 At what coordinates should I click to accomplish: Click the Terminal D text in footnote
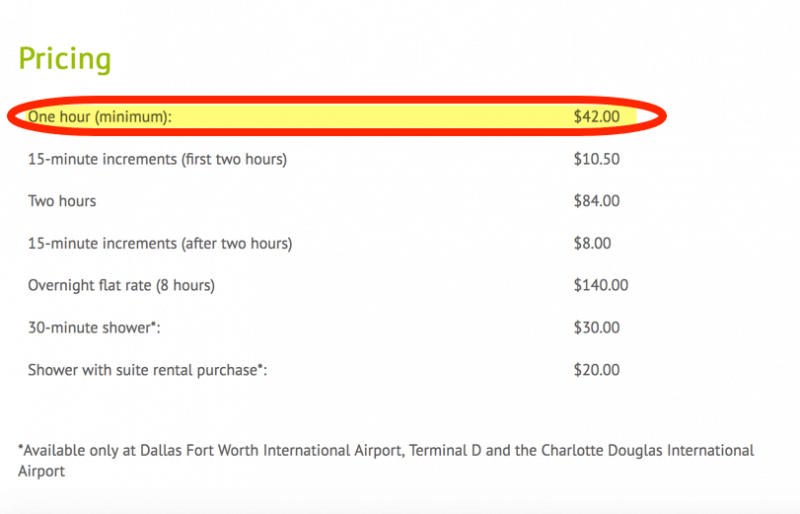[x=445, y=451]
